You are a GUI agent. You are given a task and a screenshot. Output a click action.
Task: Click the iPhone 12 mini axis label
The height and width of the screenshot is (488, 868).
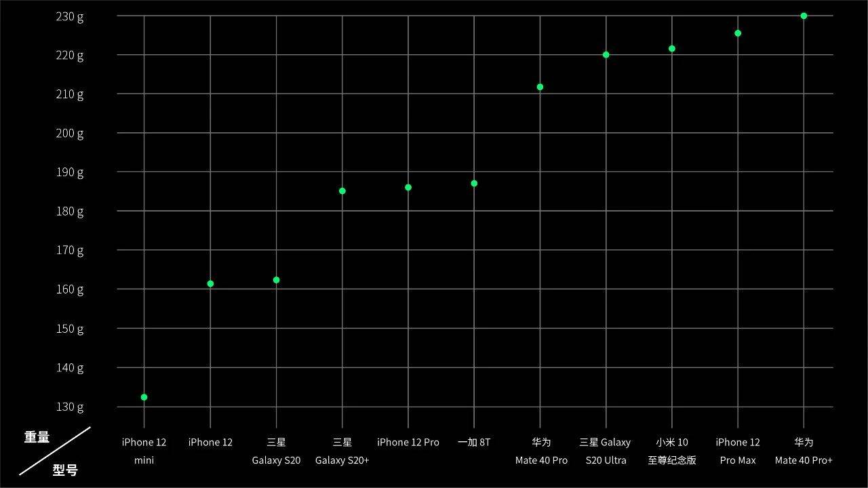[x=144, y=451]
